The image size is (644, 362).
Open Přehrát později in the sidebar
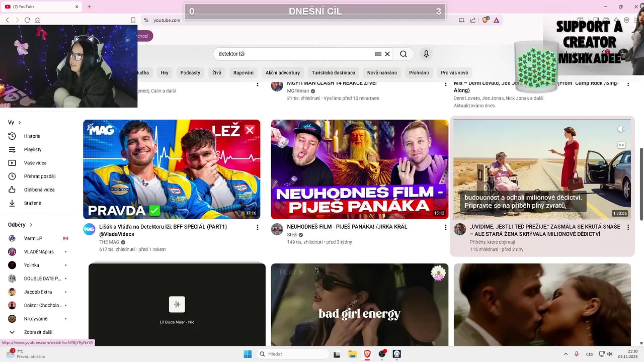click(x=39, y=176)
